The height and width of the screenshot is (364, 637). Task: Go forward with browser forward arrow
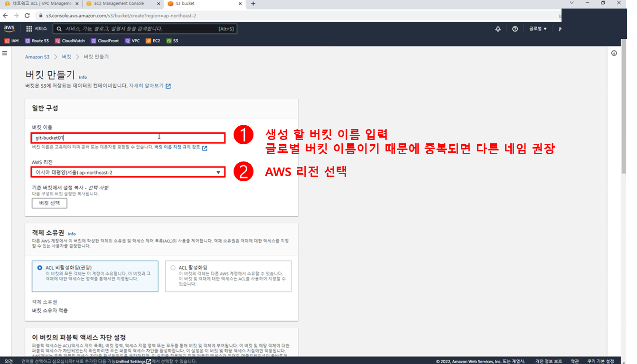coord(16,16)
